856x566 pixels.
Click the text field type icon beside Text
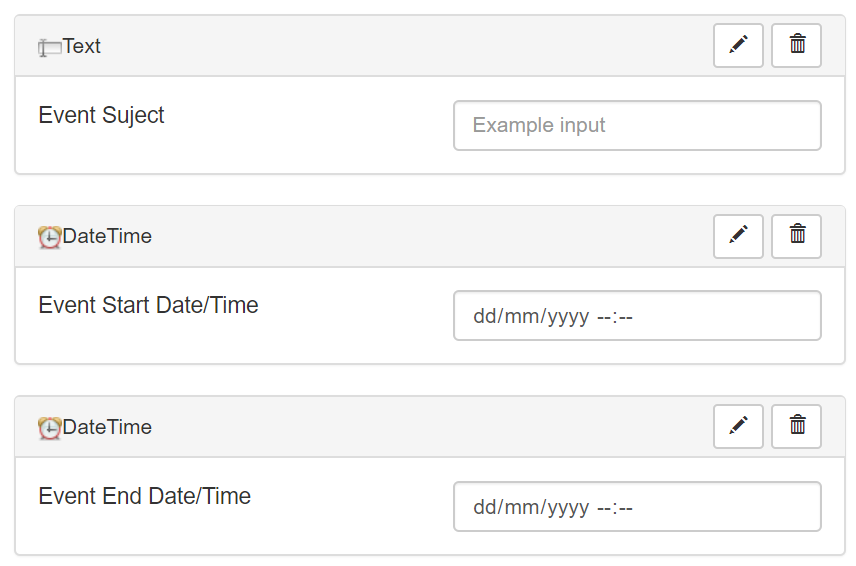click(x=49, y=47)
